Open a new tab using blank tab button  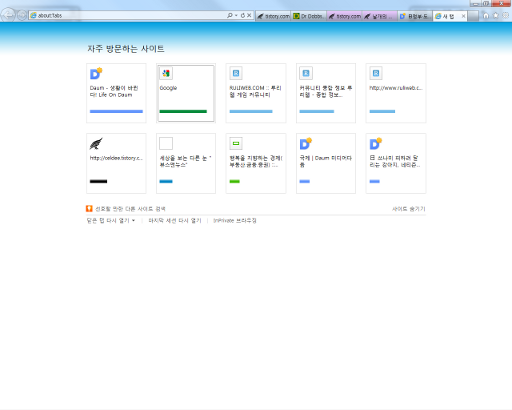[473, 16]
